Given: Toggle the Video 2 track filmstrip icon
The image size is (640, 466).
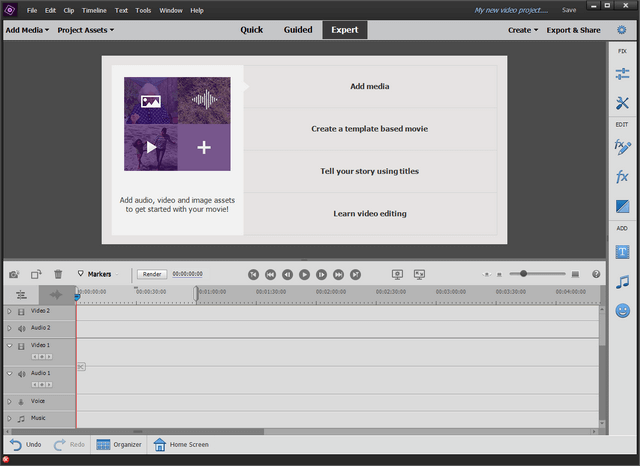Looking at the screenshot, I should (x=21, y=312).
